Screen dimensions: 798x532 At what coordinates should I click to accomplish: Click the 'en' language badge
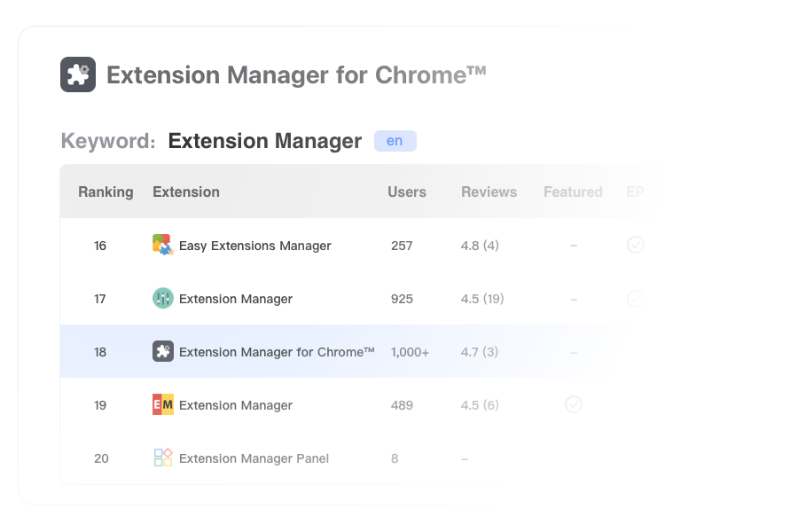coord(395,141)
